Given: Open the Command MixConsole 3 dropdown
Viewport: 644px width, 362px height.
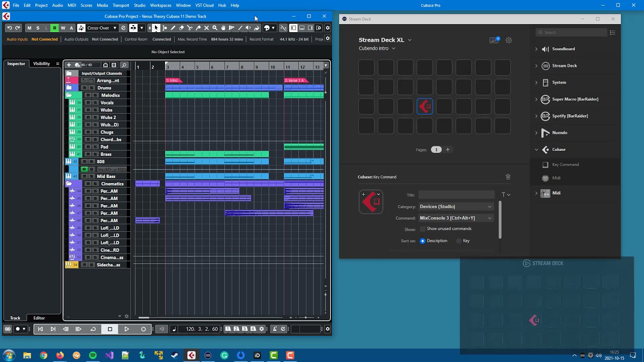Looking at the screenshot, I should click(x=456, y=218).
